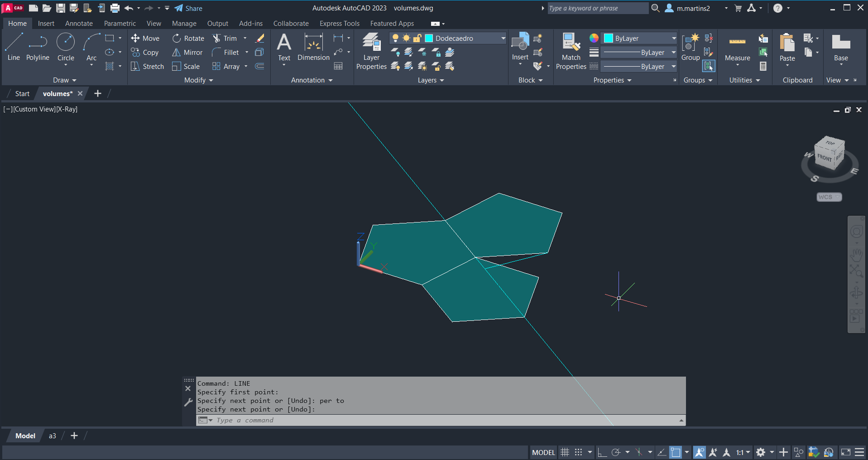Toggle Ortho mode in status bar
The width and height of the screenshot is (868, 460).
pos(602,452)
